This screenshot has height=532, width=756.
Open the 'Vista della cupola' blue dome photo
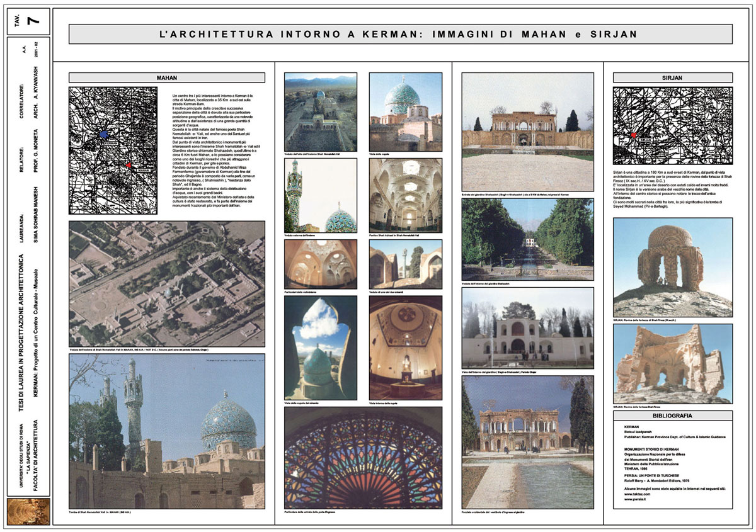click(405, 111)
